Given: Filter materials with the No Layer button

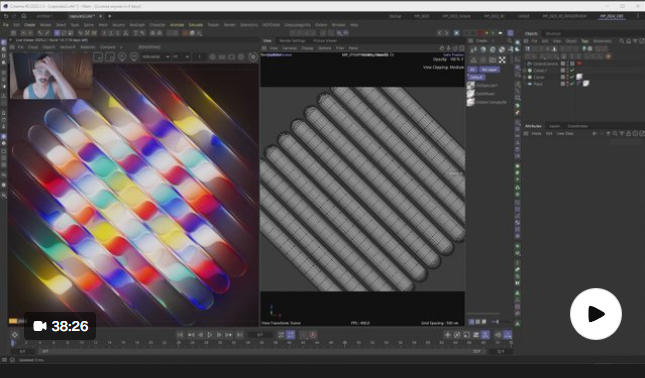Looking at the screenshot, I should point(489,70).
